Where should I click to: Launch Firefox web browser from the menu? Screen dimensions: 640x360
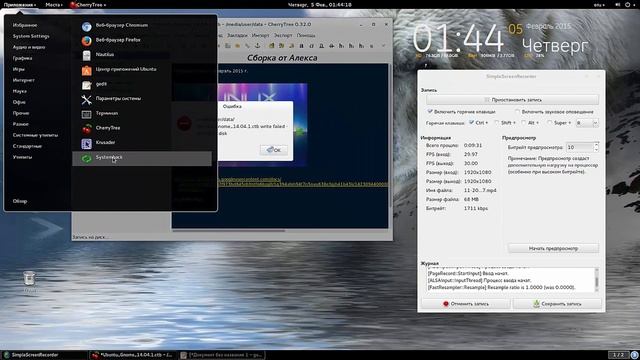point(142,40)
